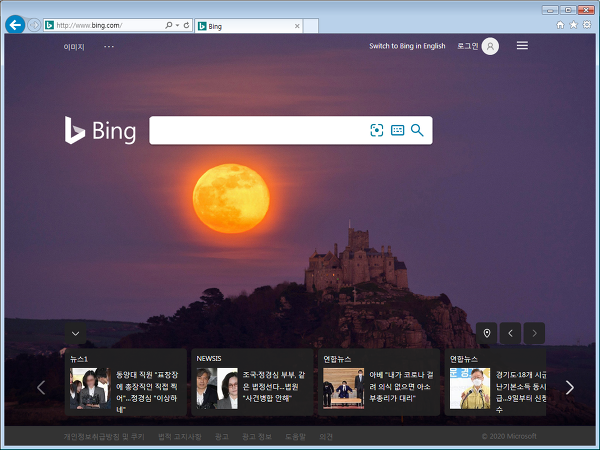Read the 아베 코로나 headline
The image size is (600, 450).
401,386
